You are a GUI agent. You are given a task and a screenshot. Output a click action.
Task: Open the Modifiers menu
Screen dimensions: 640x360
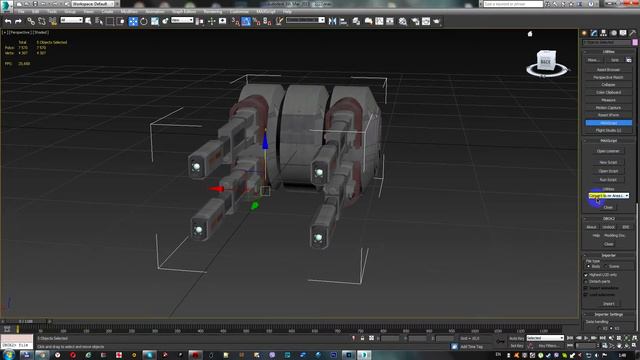pos(129,11)
